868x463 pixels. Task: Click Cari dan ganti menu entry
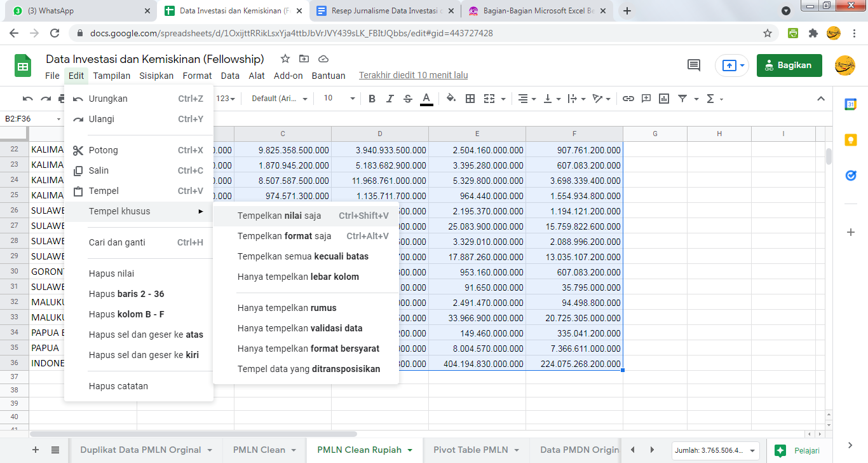(x=117, y=242)
